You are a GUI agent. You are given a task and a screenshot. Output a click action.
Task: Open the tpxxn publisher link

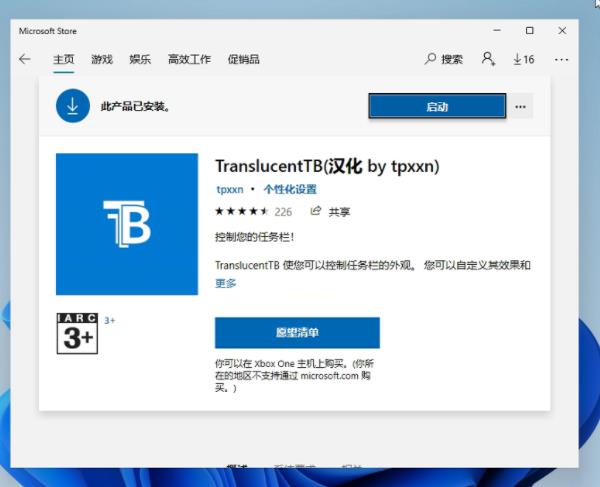point(230,189)
